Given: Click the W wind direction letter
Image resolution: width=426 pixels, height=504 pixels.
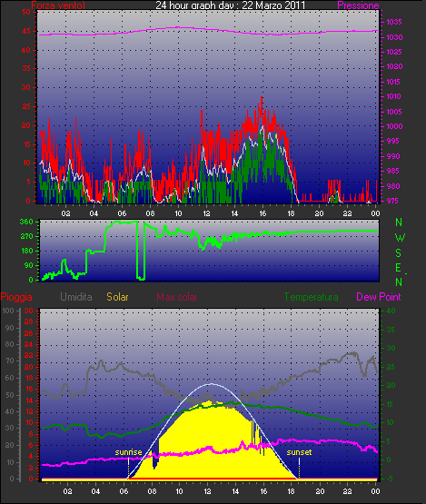Looking at the screenshot, I should (400, 238).
